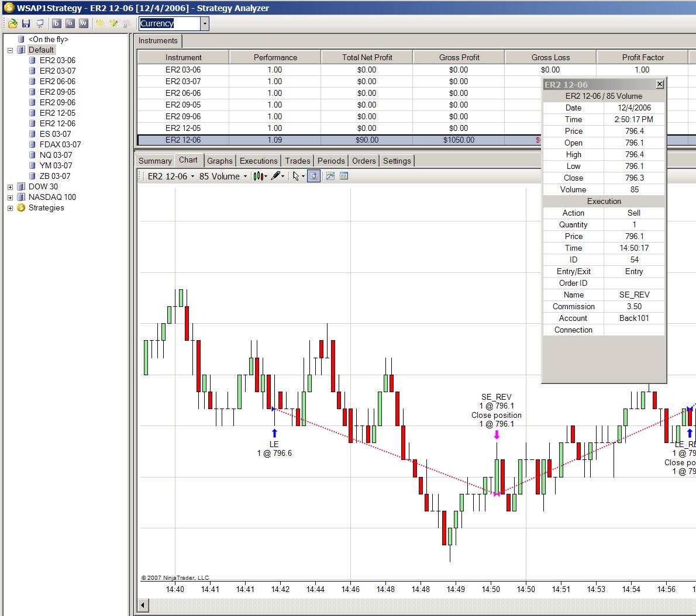This screenshot has height=616, width=696.
Task: Switch to the Orders tab
Action: [364, 161]
